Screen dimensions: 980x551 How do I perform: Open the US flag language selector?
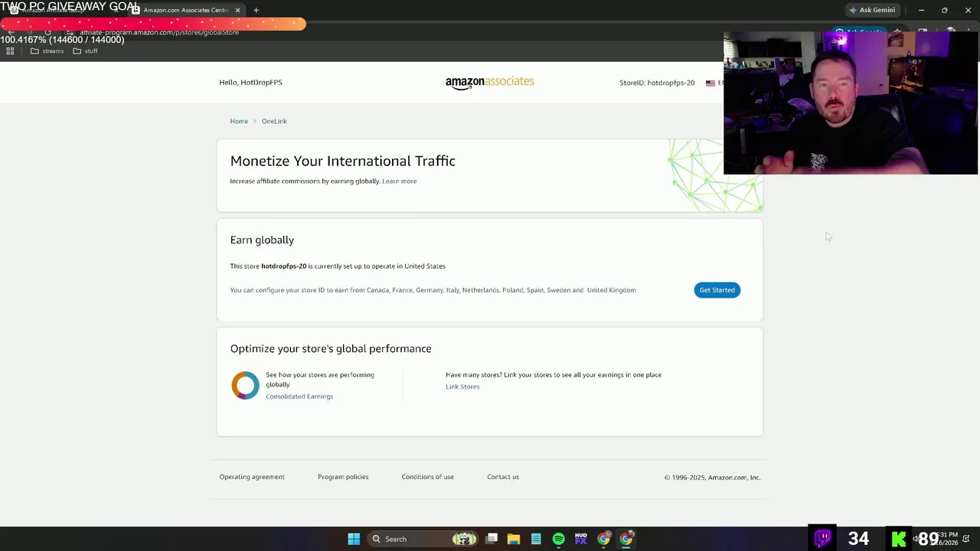coord(714,83)
